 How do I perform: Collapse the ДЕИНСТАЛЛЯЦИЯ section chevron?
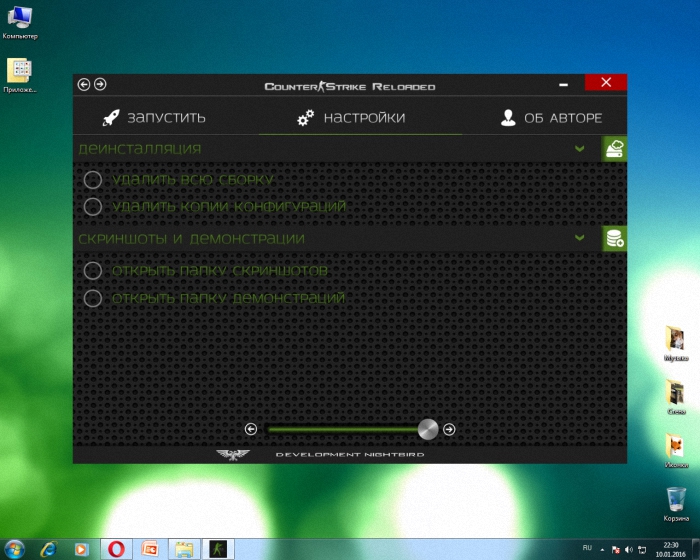(579, 148)
